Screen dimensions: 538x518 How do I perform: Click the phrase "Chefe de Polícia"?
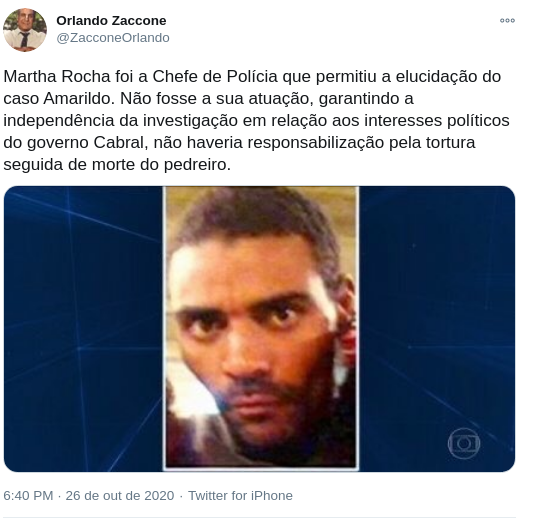click(215, 76)
